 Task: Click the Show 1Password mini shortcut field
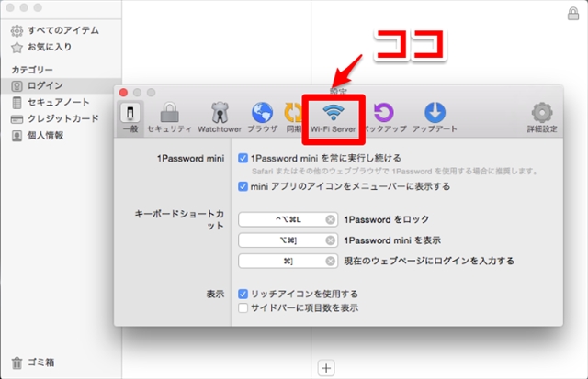pos(288,240)
